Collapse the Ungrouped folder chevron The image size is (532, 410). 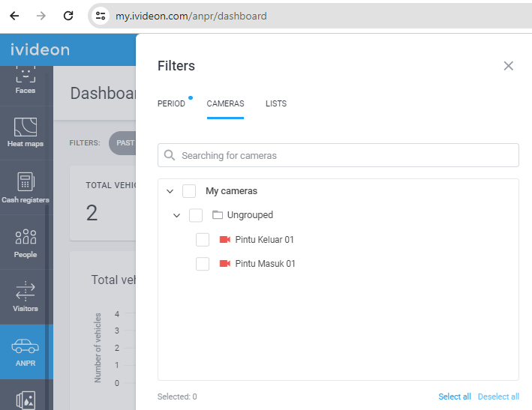click(176, 215)
